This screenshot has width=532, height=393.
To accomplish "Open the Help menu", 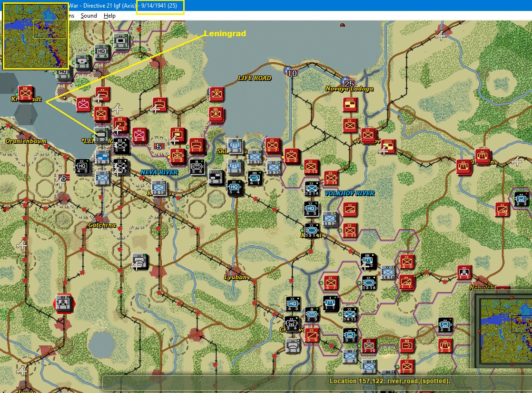I will [109, 16].
